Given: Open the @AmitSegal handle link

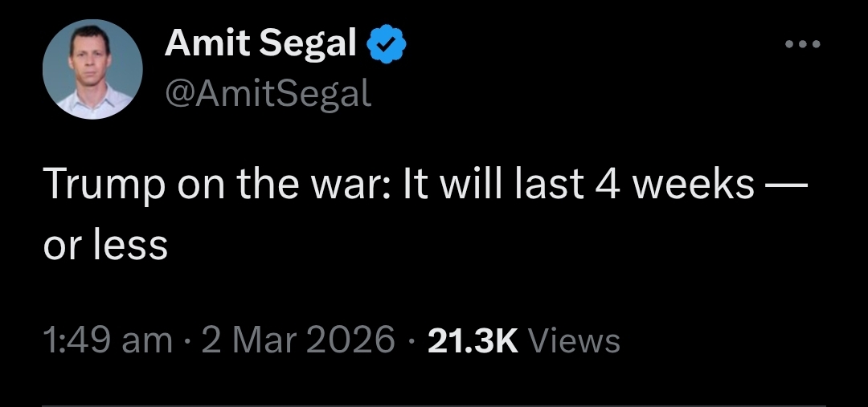Looking at the screenshot, I should (x=268, y=95).
